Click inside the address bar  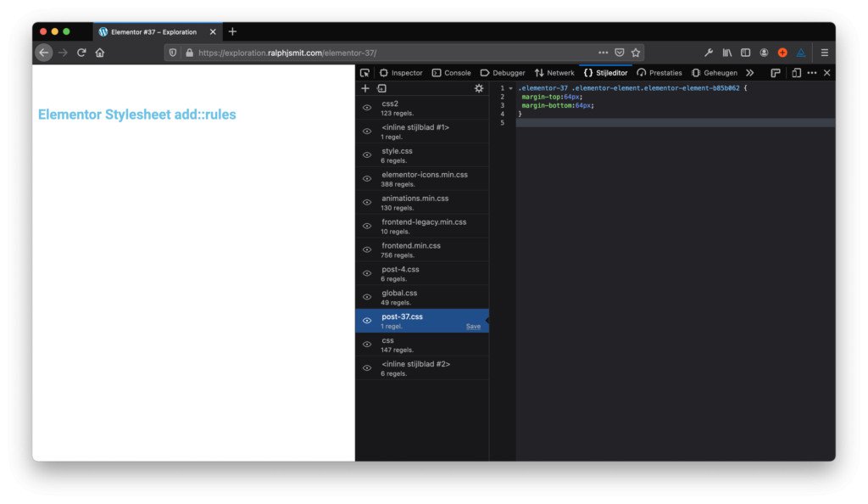coord(339,52)
